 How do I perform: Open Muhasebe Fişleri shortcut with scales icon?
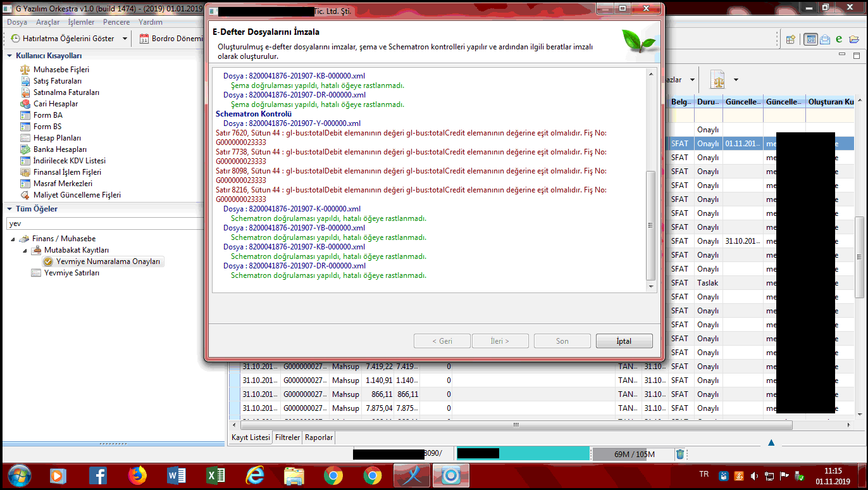coord(61,70)
